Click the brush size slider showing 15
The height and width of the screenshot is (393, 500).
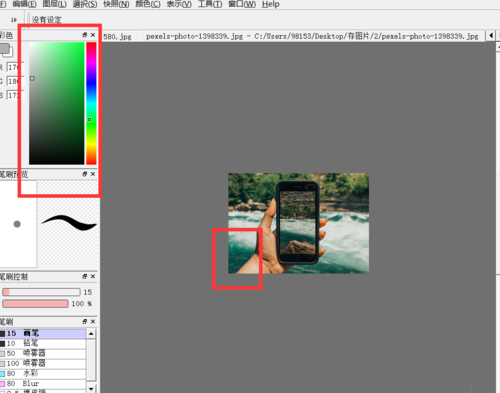click(41, 292)
